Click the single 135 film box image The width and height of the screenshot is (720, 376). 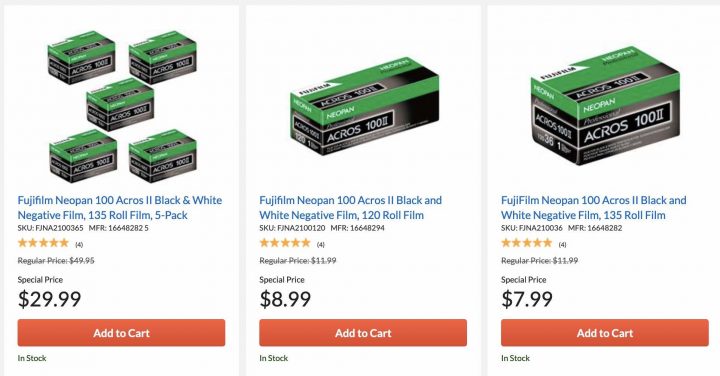[x=605, y=106]
